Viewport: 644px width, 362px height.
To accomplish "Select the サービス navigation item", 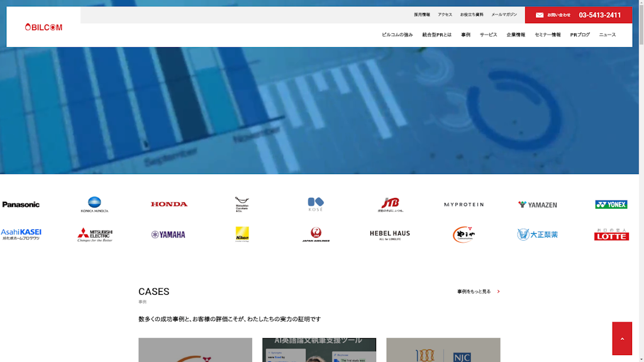I will point(488,35).
